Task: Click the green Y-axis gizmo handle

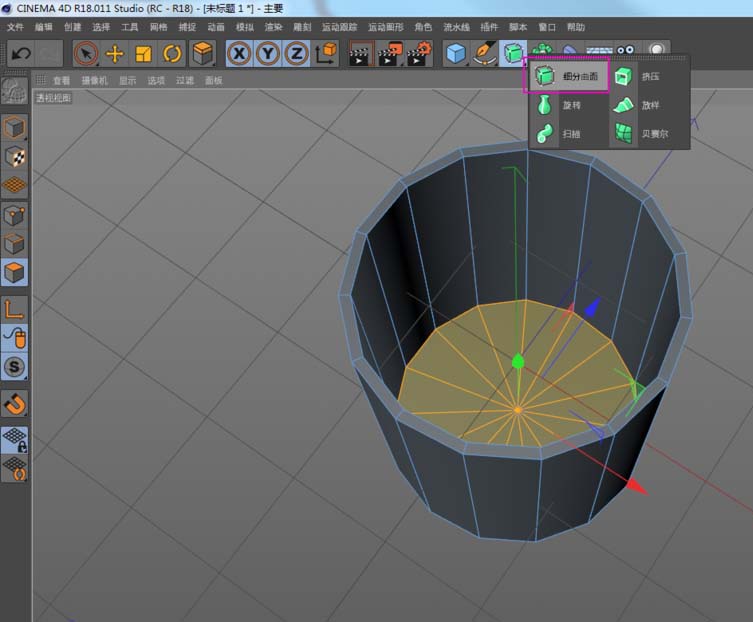Action: coord(518,362)
